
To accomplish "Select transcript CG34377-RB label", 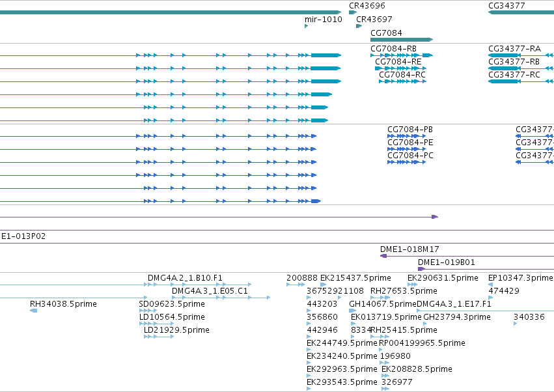I will pos(514,62).
